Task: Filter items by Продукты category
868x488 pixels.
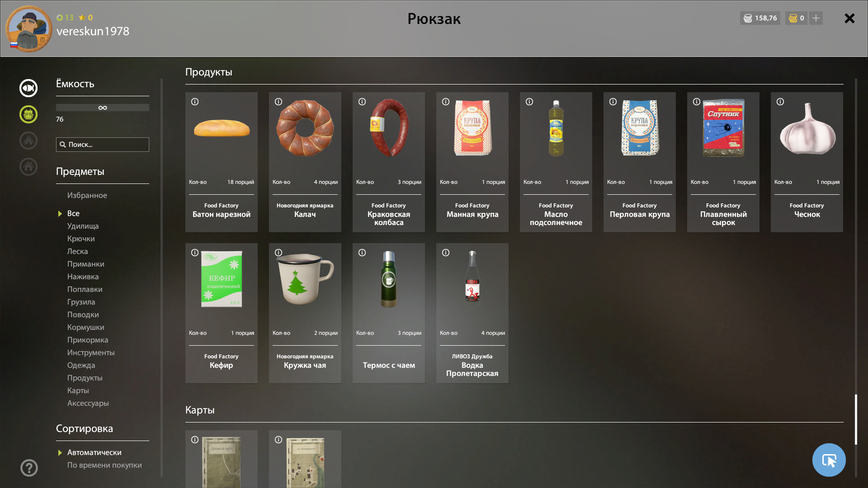Action: 85,378
